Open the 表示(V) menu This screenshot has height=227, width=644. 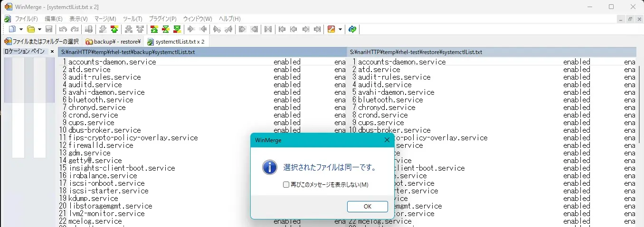point(78,19)
